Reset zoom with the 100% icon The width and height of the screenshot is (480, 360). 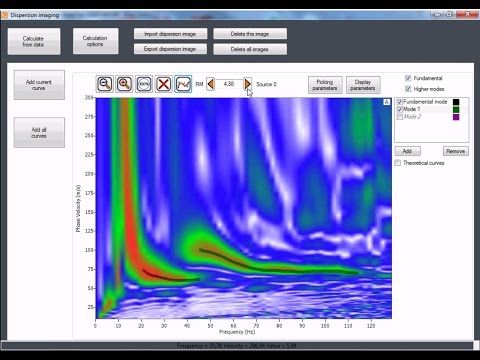click(144, 84)
